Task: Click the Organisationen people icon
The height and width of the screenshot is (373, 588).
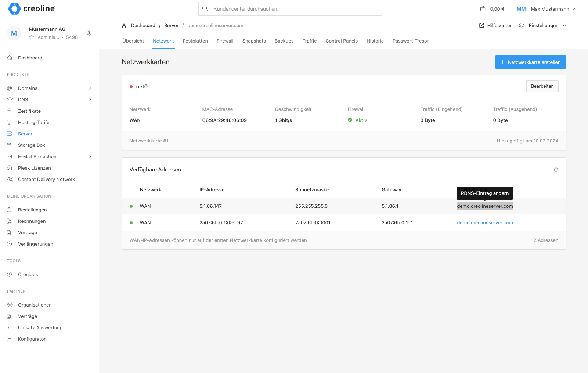Action: (x=10, y=305)
